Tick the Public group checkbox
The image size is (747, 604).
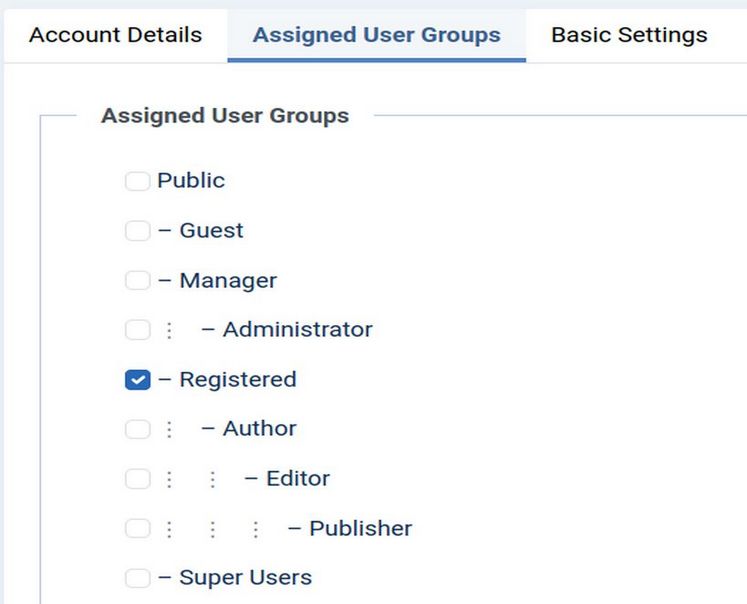click(x=137, y=181)
